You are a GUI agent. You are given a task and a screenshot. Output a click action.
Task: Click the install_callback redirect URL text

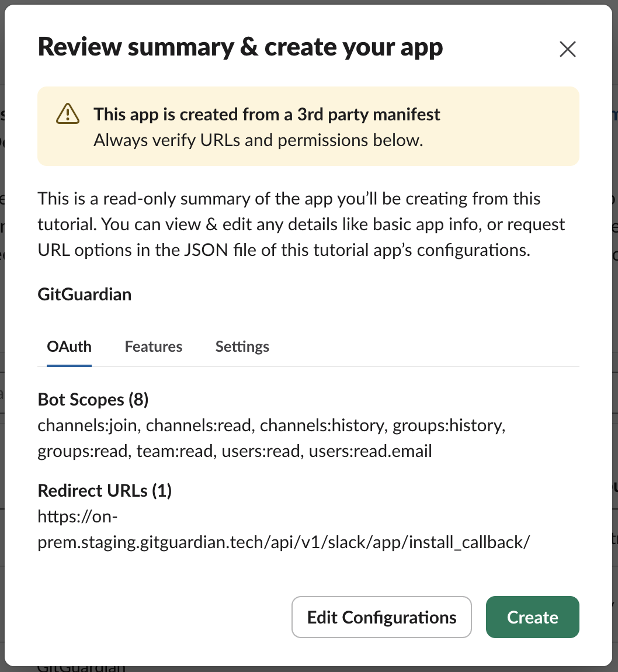point(283,530)
